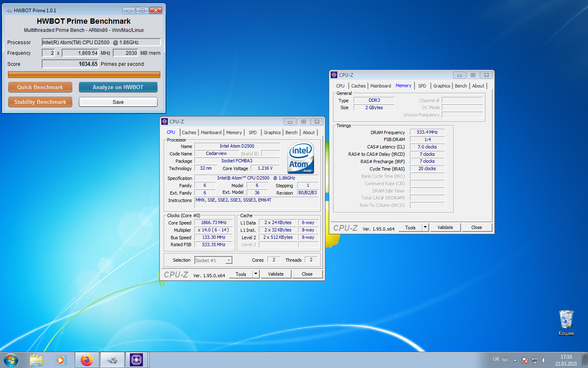The height and width of the screenshot is (368, 588).
Task: Open Graphics tab in CPU-Z Memory window
Action: tap(442, 86)
